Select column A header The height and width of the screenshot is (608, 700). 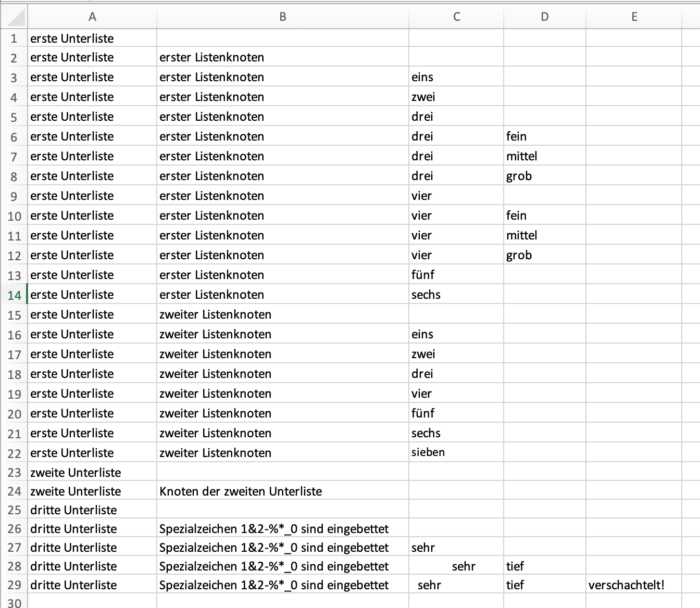tap(92, 17)
